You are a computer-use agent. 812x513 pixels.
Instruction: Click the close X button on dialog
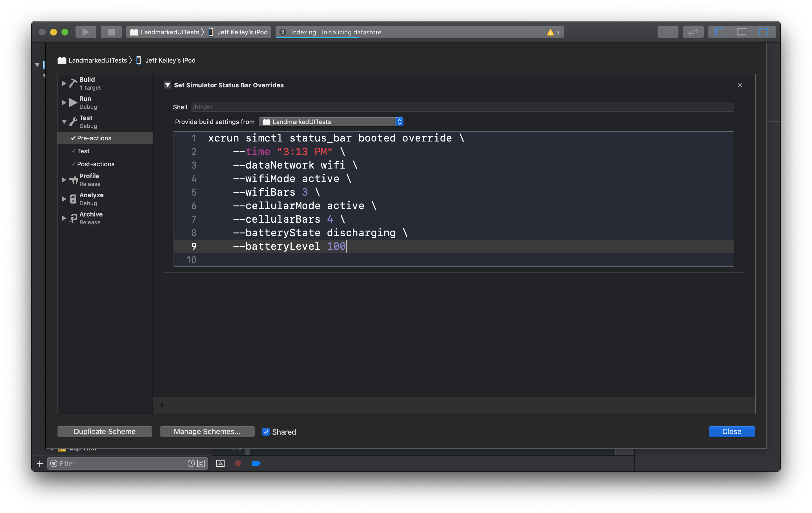[740, 85]
